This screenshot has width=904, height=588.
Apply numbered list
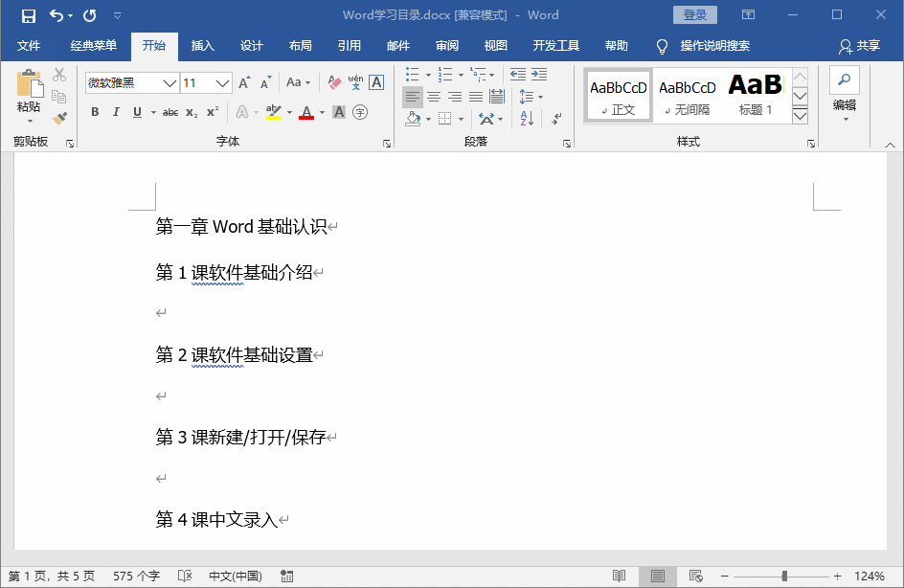445,75
